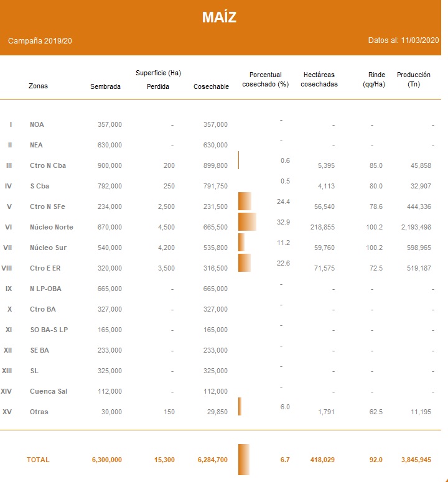Click the TOTAL row label
Image resolution: width=448 pixels, height=482 pixels.
click(38, 460)
